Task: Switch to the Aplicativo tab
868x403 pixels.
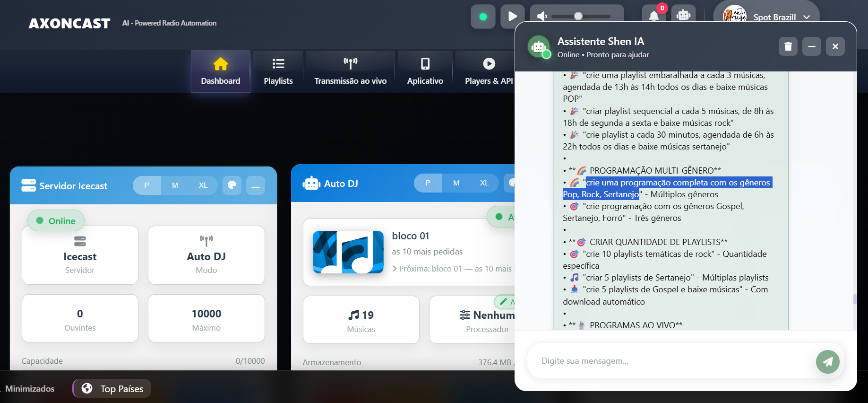Action: tap(425, 71)
